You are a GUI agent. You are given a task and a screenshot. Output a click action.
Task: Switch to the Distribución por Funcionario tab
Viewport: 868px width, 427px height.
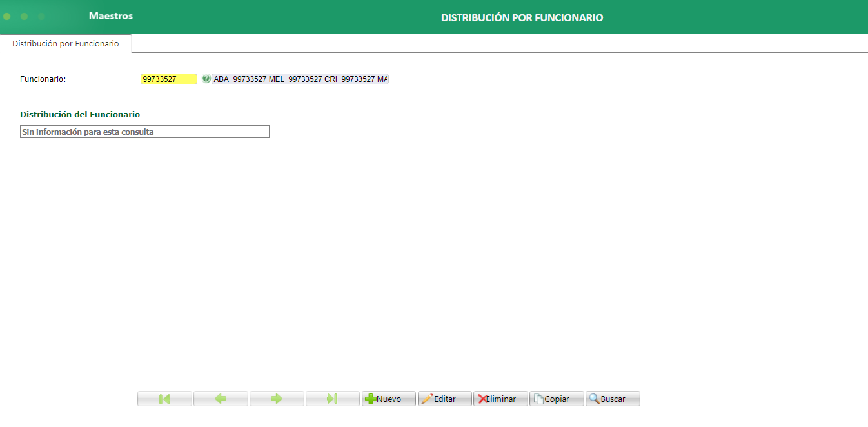click(x=65, y=44)
